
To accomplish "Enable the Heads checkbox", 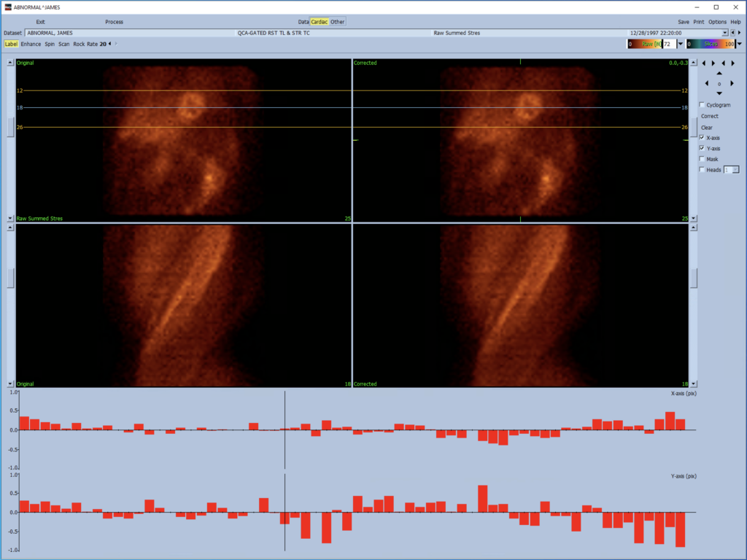I will pos(702,169).
